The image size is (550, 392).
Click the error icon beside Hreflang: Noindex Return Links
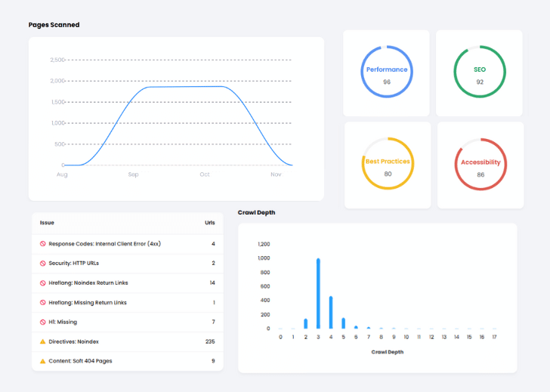click(x=43, y=282)
